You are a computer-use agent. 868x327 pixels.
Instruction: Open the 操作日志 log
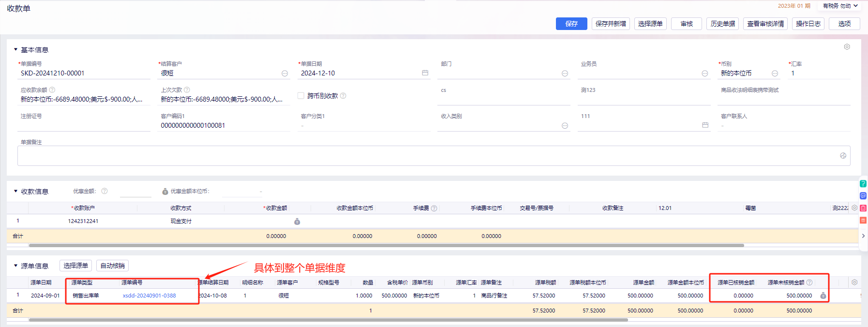808,24
